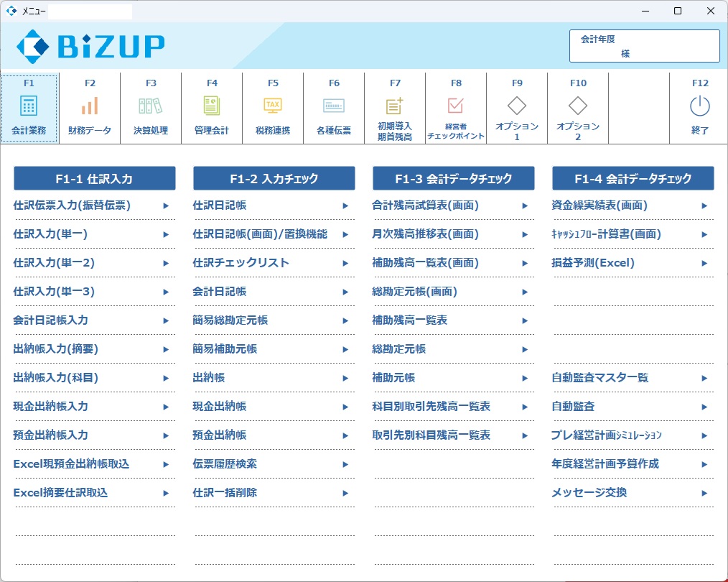
Task: Open 預金出納帳入力
Action: (50, 435)
